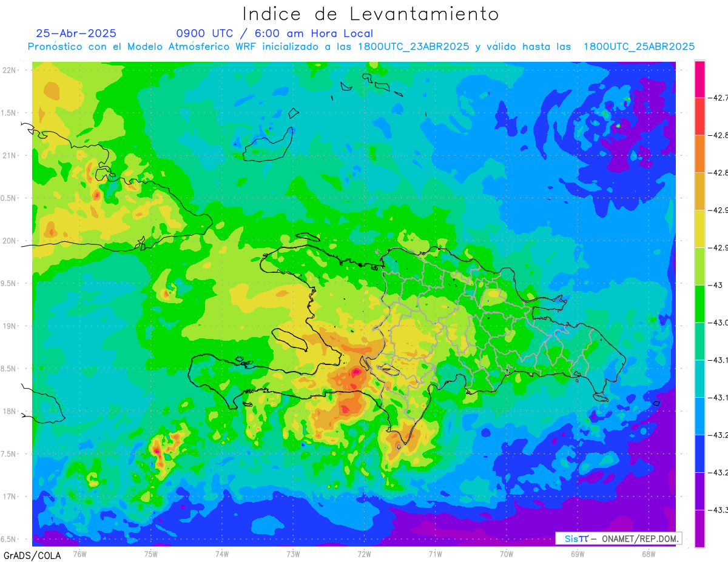Viewport: 728px width, 562px height.
Task: Click the title 'Indice de Levantamiento'
Action: point(371,13)
